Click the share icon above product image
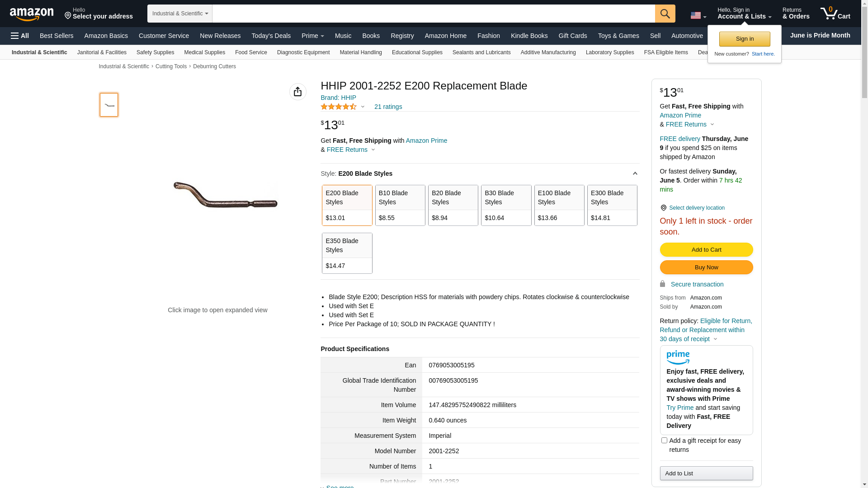 pyautogui.click(x=297, y=92)
